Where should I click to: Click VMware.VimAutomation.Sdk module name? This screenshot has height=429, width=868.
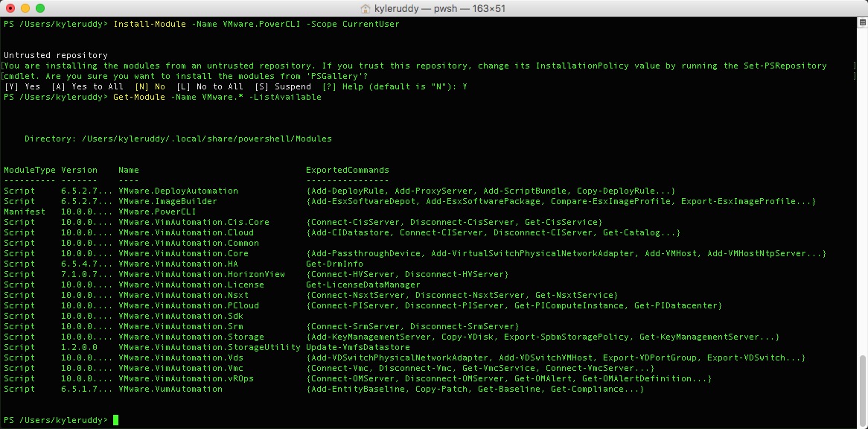(180, 316)
